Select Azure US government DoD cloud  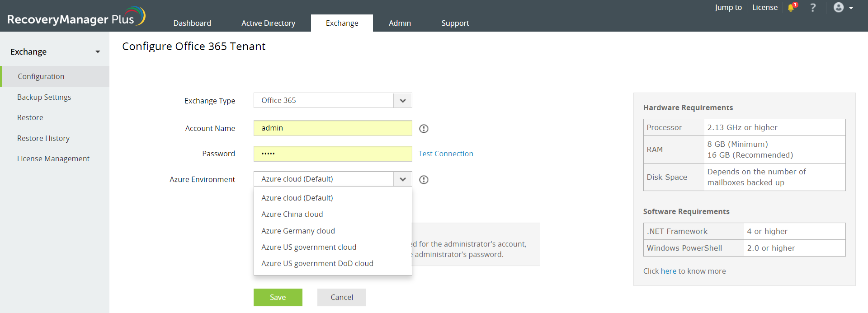pos(317,263)
